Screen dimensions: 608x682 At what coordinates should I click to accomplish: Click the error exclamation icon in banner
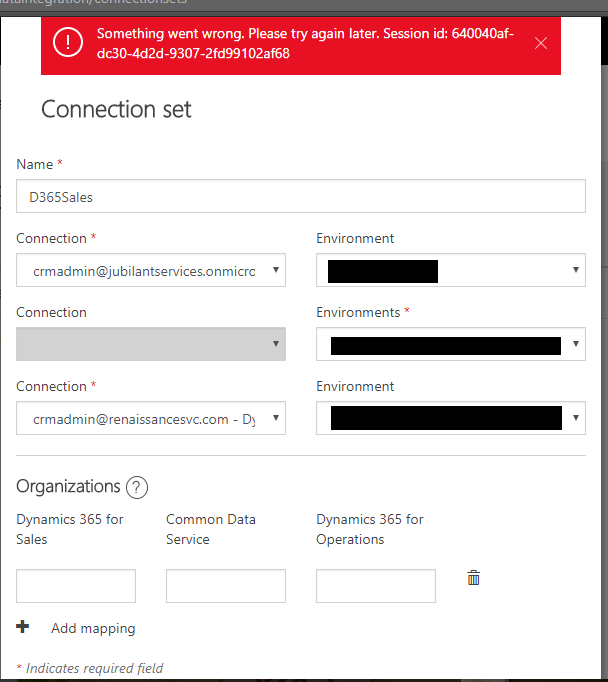coord(68,42)
